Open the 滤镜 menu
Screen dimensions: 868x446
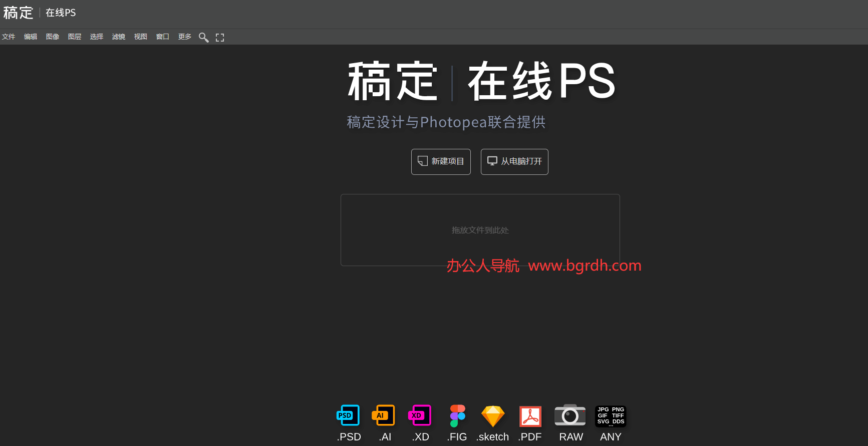pyautogui.click(x=119, y=37)
